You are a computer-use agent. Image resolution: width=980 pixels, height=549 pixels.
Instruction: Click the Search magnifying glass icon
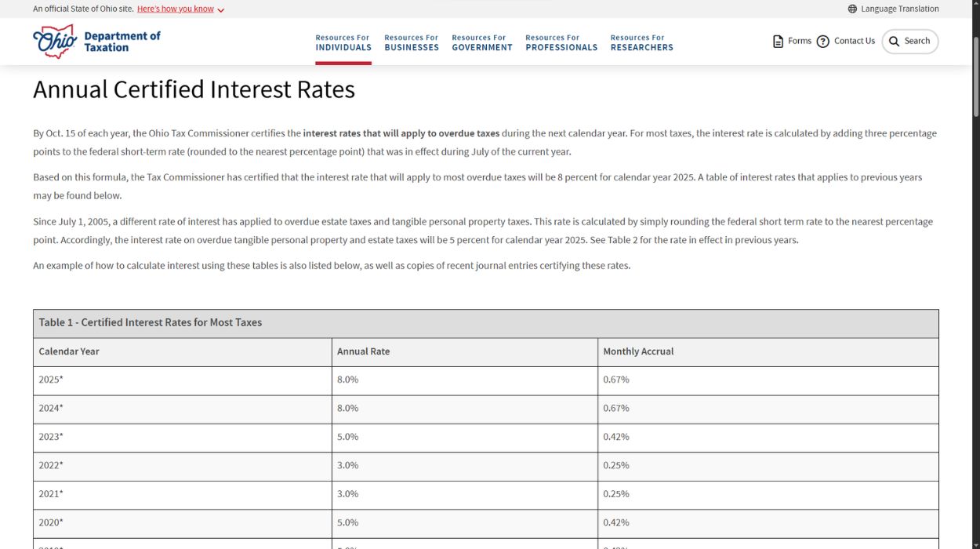tap(894, 41)
